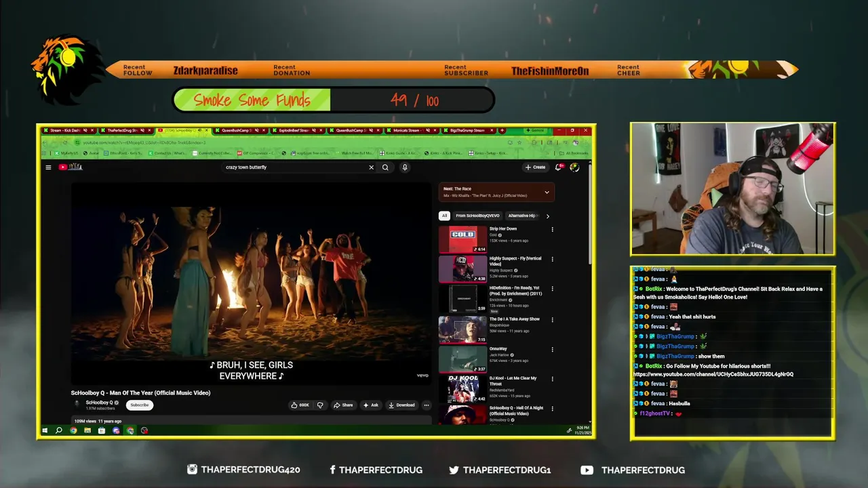Open the DJ Kool Let Me Clear thumbnail
868x488 pixels.
tap(462, 389)
